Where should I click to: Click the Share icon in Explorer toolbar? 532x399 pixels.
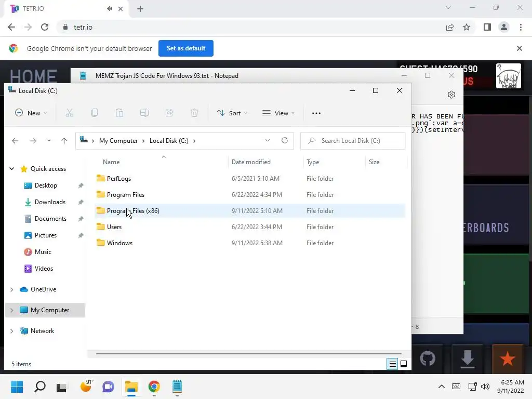tap(169, 113)
